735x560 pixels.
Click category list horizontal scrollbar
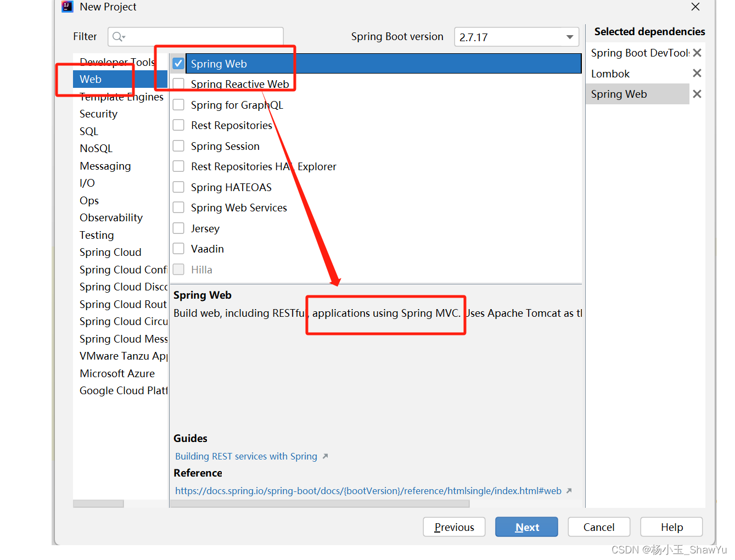click(x=98, y=503)
